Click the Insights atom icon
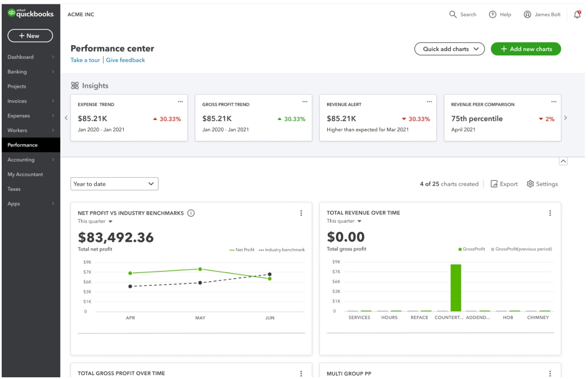Viewport: 588px width, 379px height. tap(75, 86)
